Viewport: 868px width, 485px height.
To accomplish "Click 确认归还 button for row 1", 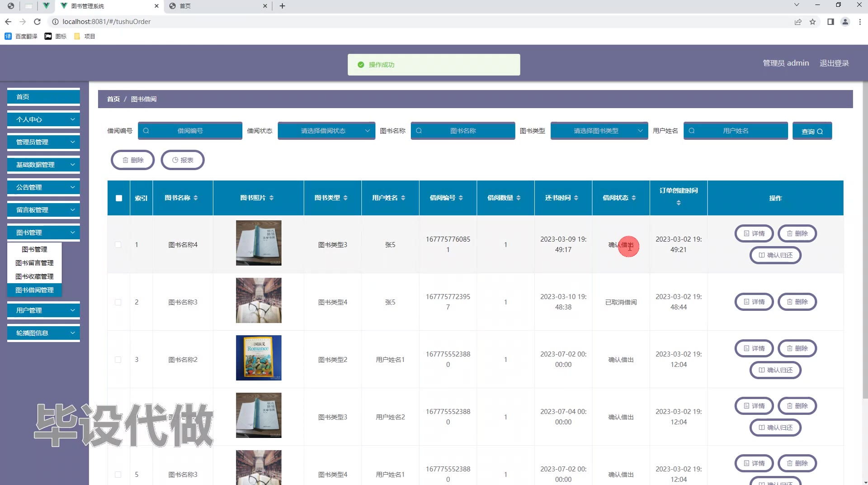I will (x=775, y=255).
